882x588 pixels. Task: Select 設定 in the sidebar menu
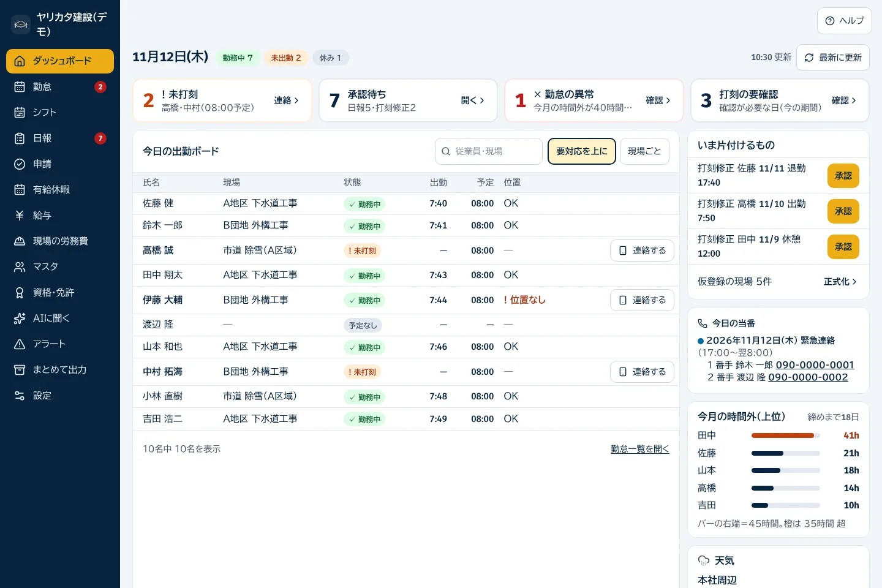point(60,396)
